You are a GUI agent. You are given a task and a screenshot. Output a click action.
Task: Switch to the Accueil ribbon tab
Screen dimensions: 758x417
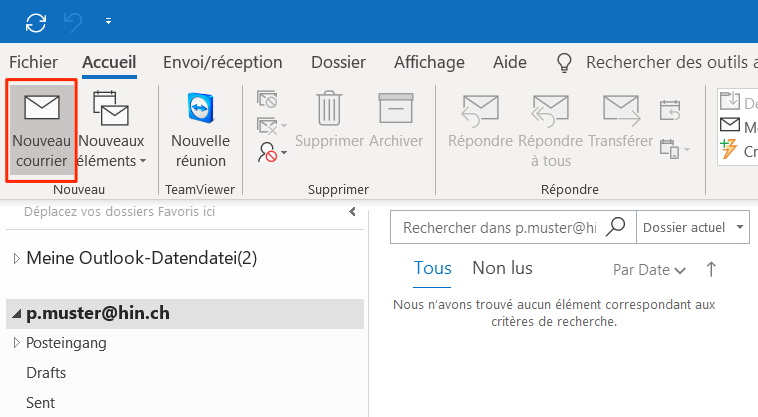tap(109, 62)
